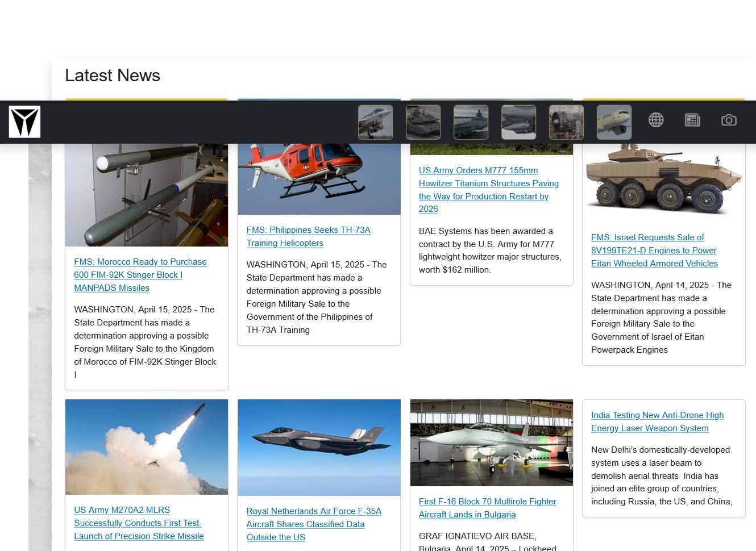The image size is (756, 551).
Task: Open the airliner category thumbnail in the navbar
Action: pyautogui.click(x=614, y=122)
